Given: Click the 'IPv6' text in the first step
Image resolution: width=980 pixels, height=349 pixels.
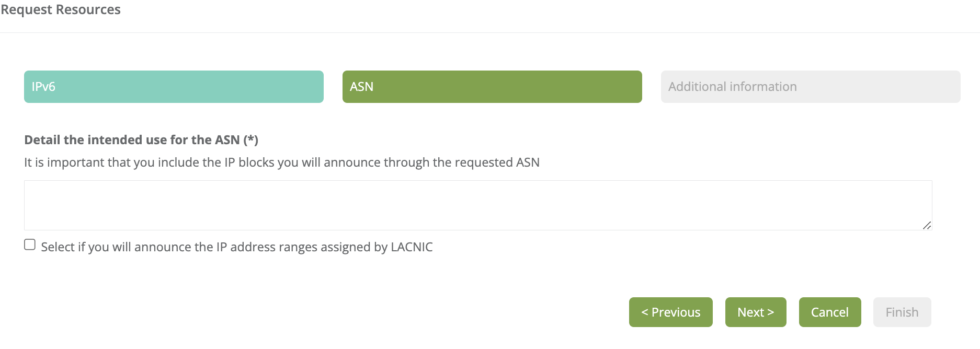Looking at the screenshot, I should 43,87.
